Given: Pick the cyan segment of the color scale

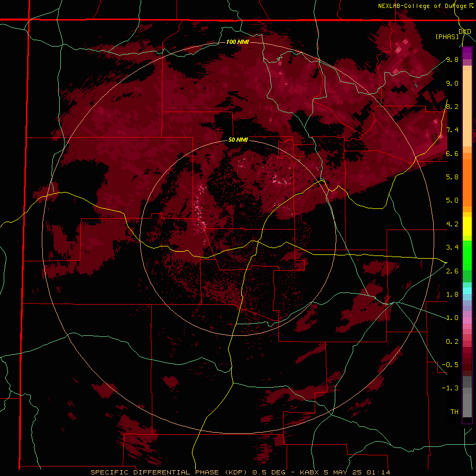Looking at the screenshot, I should point(467,290).
